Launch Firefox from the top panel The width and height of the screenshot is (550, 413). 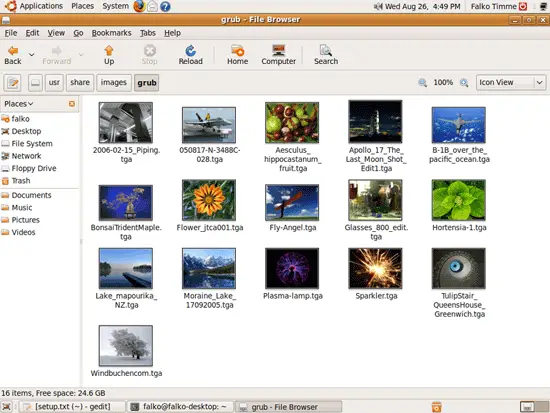139,6
